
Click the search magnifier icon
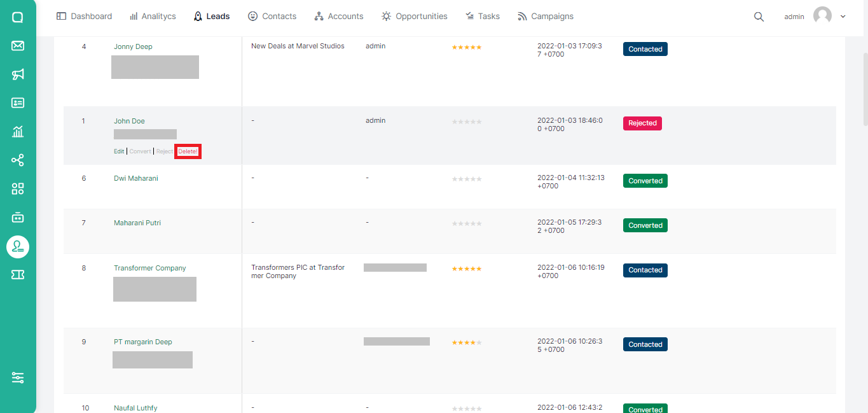(759, 17)
